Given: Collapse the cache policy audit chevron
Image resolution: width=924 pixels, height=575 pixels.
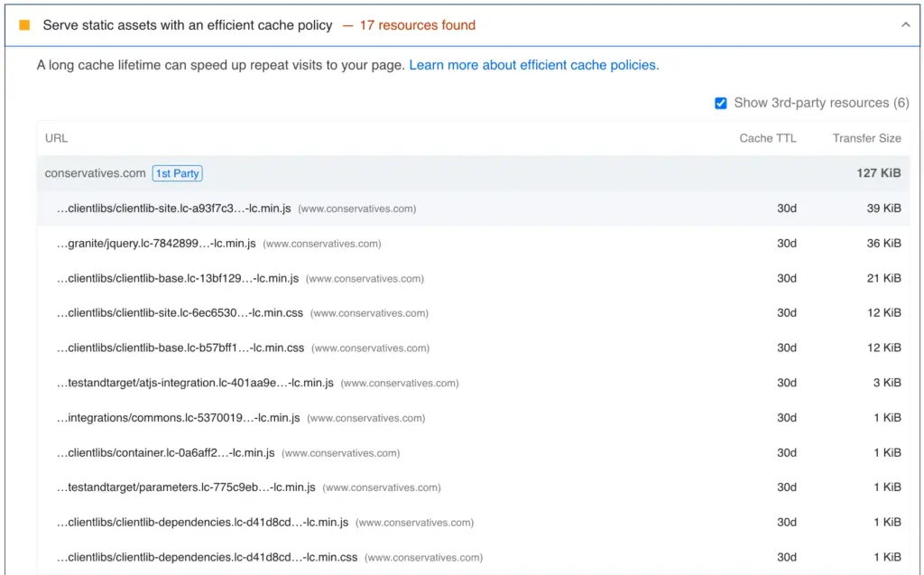Looking at the screenshot, I should coord(905,24).
